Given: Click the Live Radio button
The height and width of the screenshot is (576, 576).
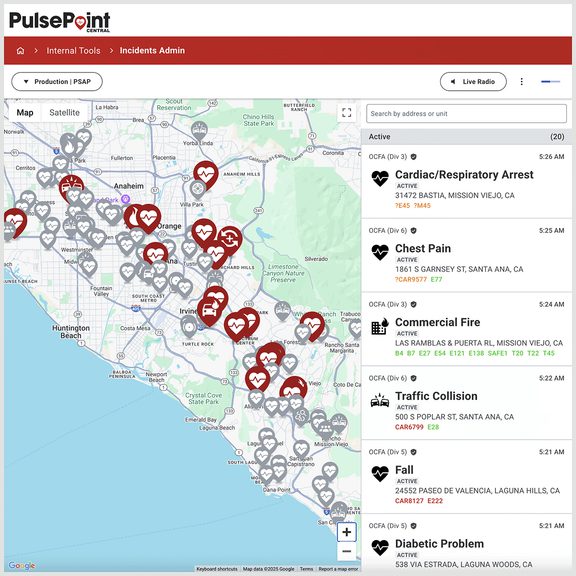Looking at the screenshot, I should (x=473, y=82).
